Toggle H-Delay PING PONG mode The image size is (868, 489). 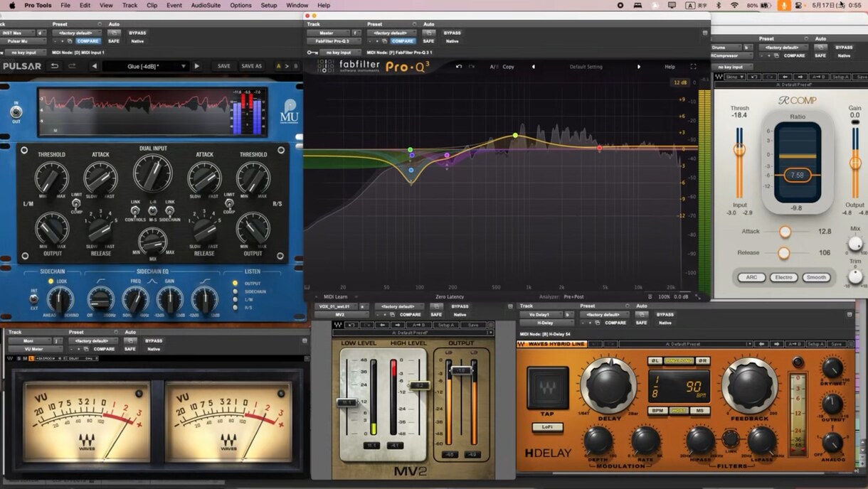[679, 361]
